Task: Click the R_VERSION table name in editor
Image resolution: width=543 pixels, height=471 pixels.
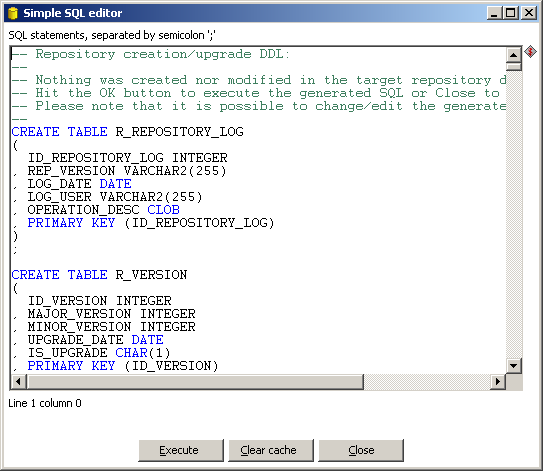Action: point(151,275)
